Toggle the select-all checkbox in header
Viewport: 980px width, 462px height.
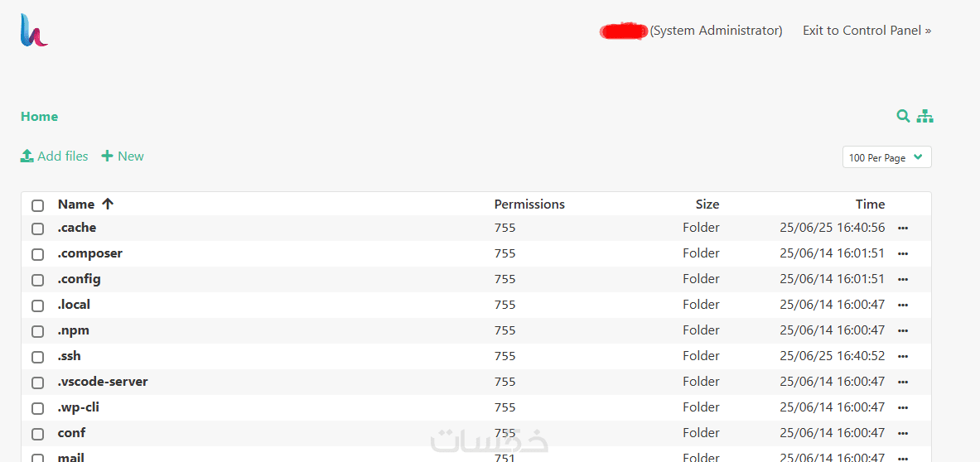(37, 205)
